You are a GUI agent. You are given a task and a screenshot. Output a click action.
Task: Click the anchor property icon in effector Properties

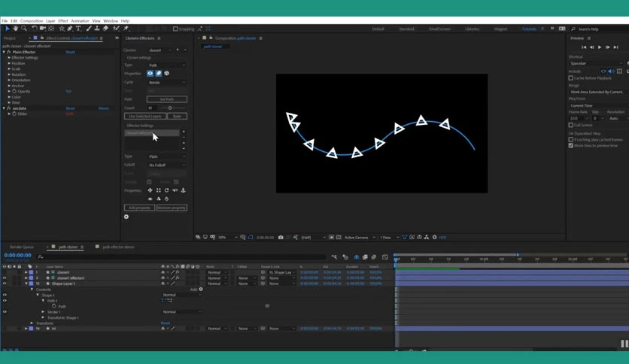pos(183,190)
